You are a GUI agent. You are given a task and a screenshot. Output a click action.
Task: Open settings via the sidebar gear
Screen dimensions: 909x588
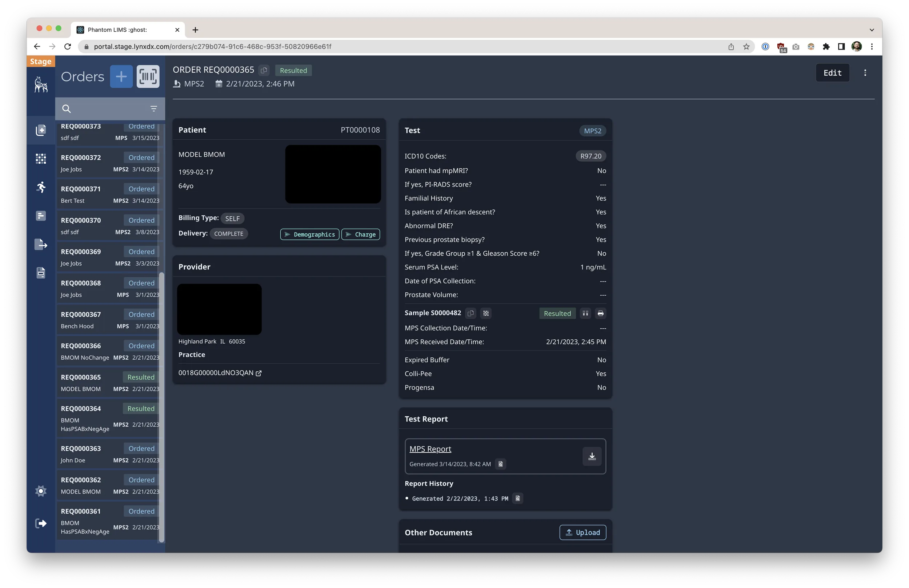point(40,491)
